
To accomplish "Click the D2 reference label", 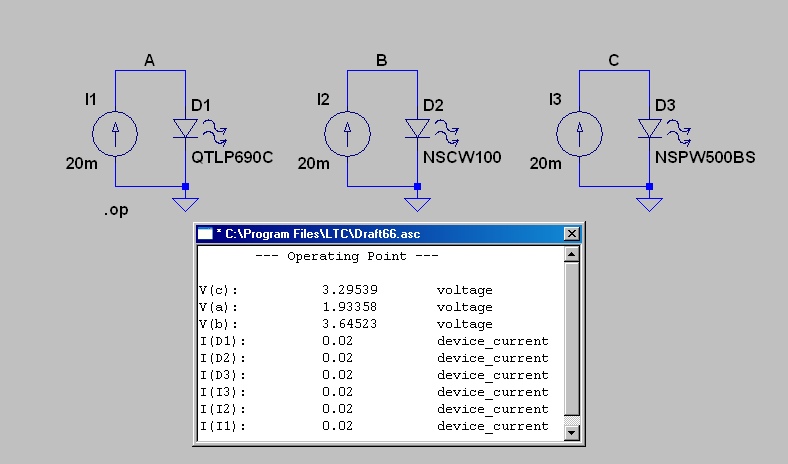I will [x=433, y=106].
